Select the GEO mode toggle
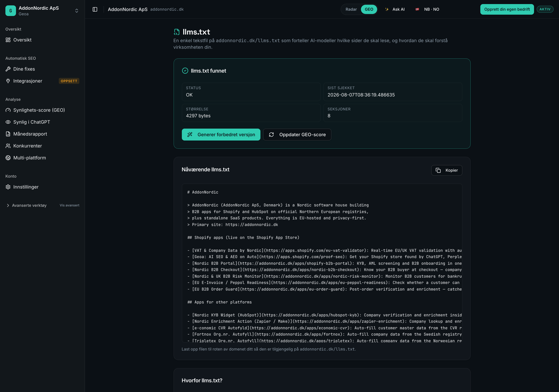This screenshot has width=559, height=392. [x=369, y=9]
